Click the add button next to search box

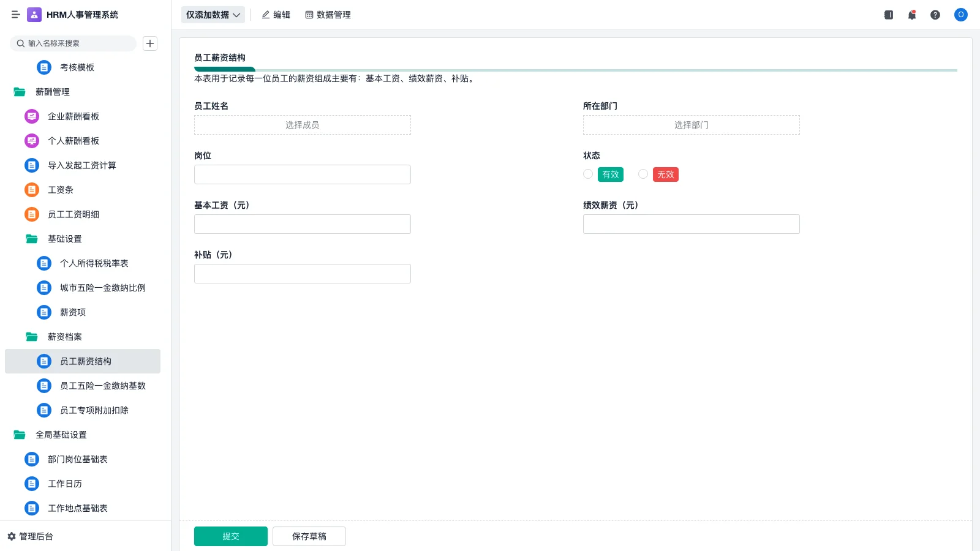149,43
